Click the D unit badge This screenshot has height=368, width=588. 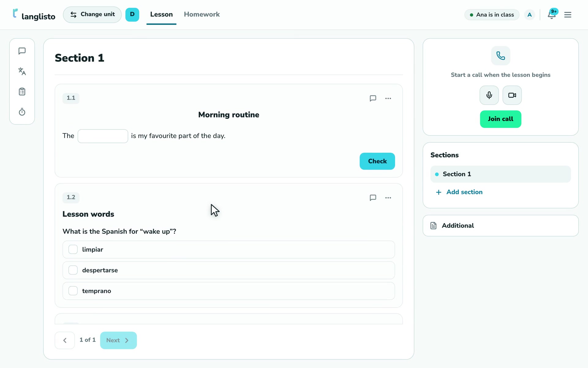pyautogui.click(x=132, y=14)
